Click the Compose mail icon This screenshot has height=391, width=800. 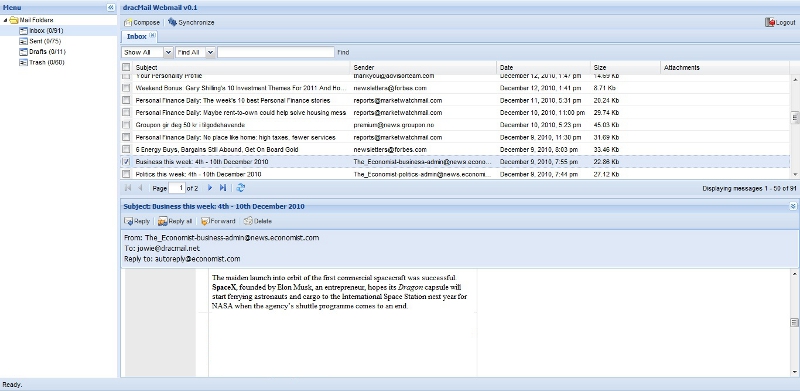tap(128, 22)
